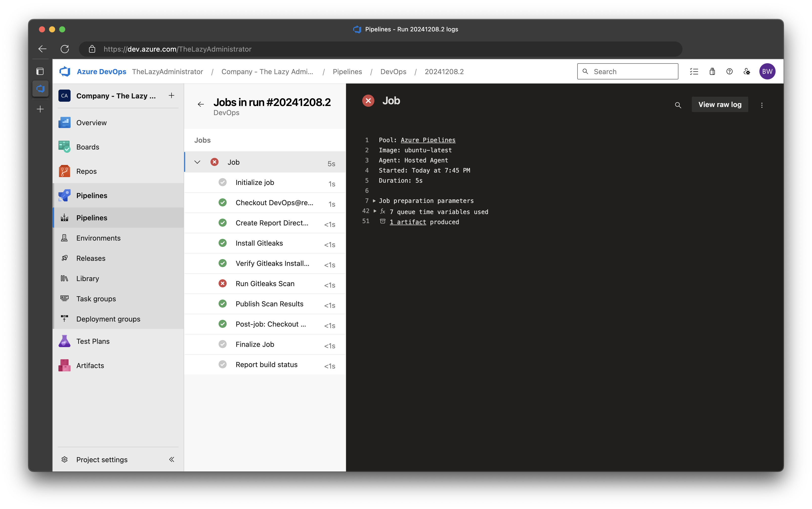Screen dimensions: 812x509
Task: Select the Post-job: Checkout step
Action: (265, 324)
